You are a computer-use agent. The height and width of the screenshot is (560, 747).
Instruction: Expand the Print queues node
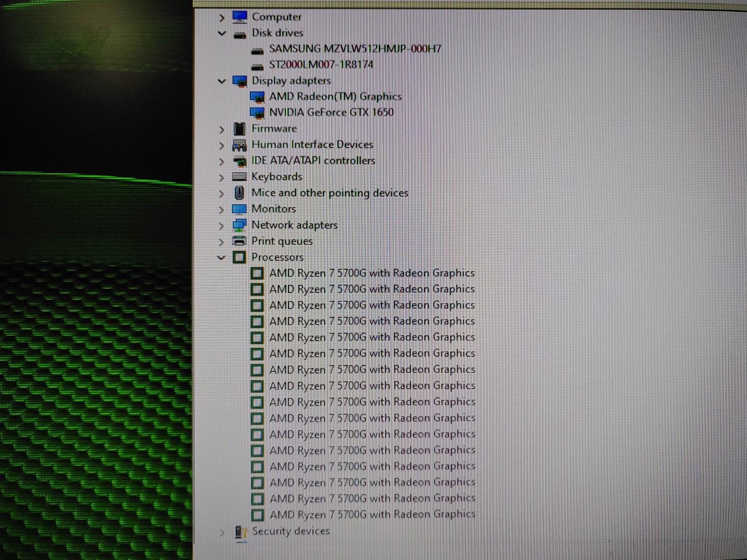click(x=222, y=242)
